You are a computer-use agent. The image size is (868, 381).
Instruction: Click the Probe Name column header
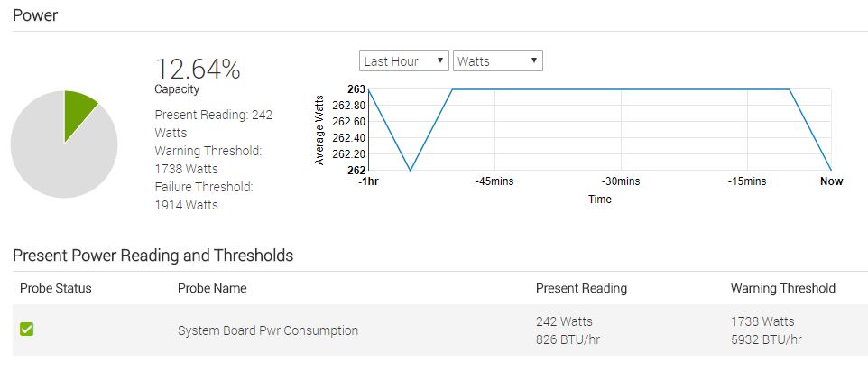point(212,288)
